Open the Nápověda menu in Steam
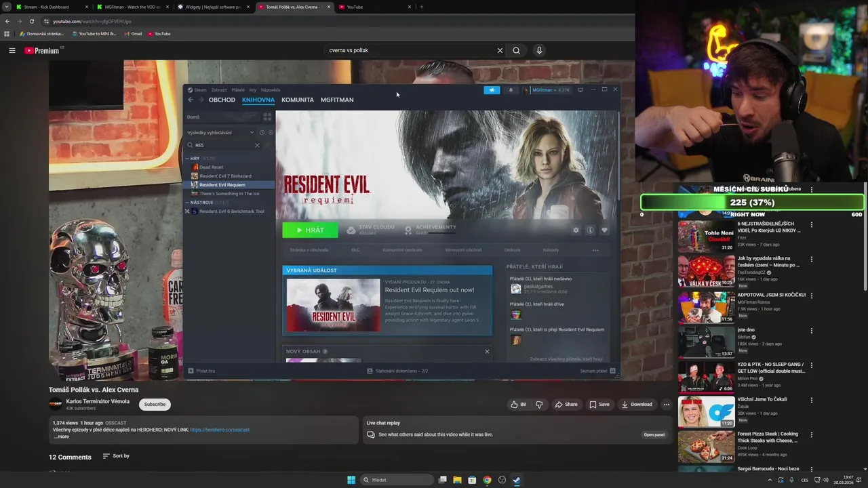This screenshot has width=868, height=488. pyautogui.click(x=271, y=89)
